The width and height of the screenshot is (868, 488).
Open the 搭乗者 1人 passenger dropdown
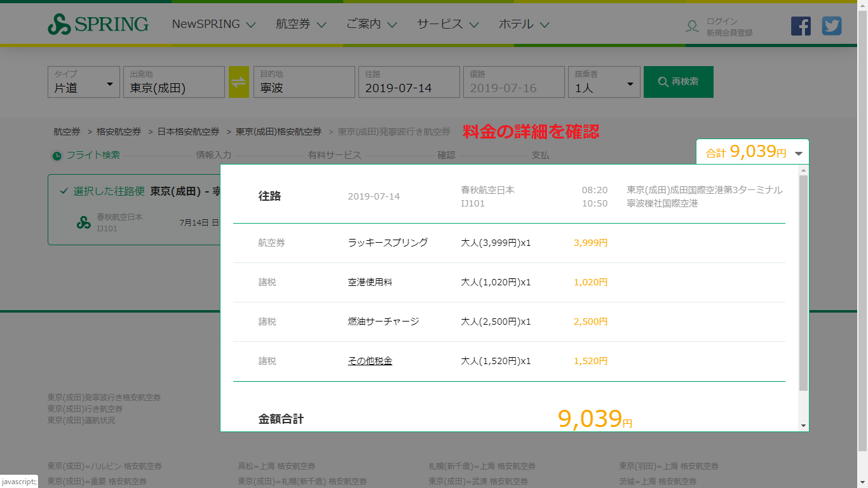pyautogui.click(x=604, y=83)
